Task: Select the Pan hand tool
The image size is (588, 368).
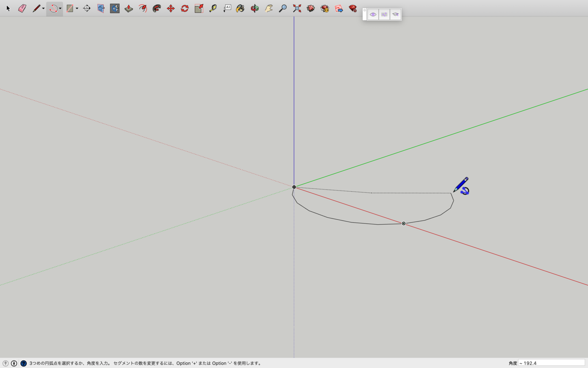Action: (269, 8)
